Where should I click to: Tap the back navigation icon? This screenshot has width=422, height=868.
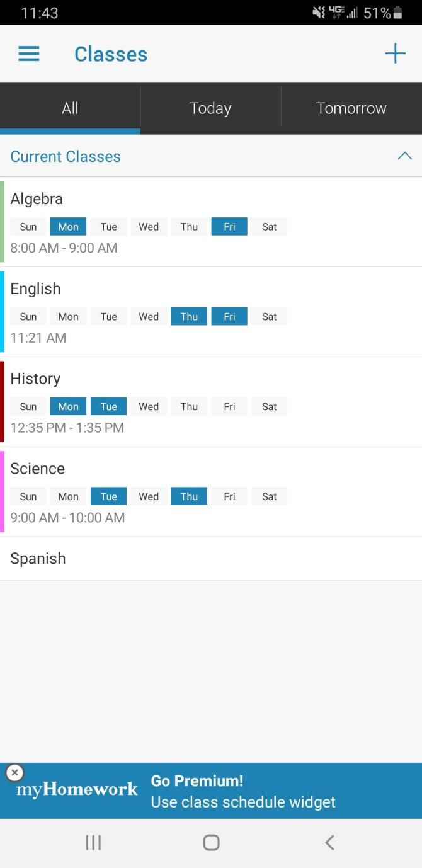pyautogui.click(x=329, y=842)
